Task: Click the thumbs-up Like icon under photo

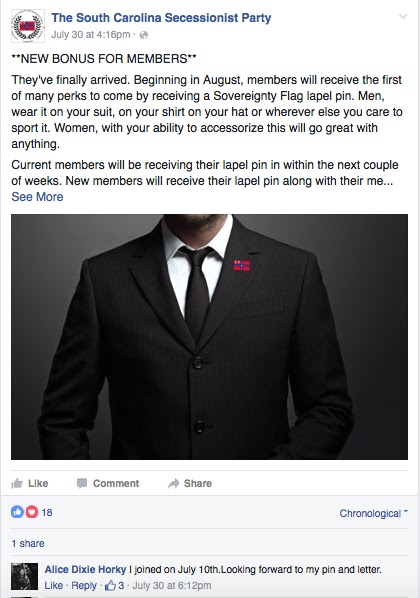Action: 17,484
